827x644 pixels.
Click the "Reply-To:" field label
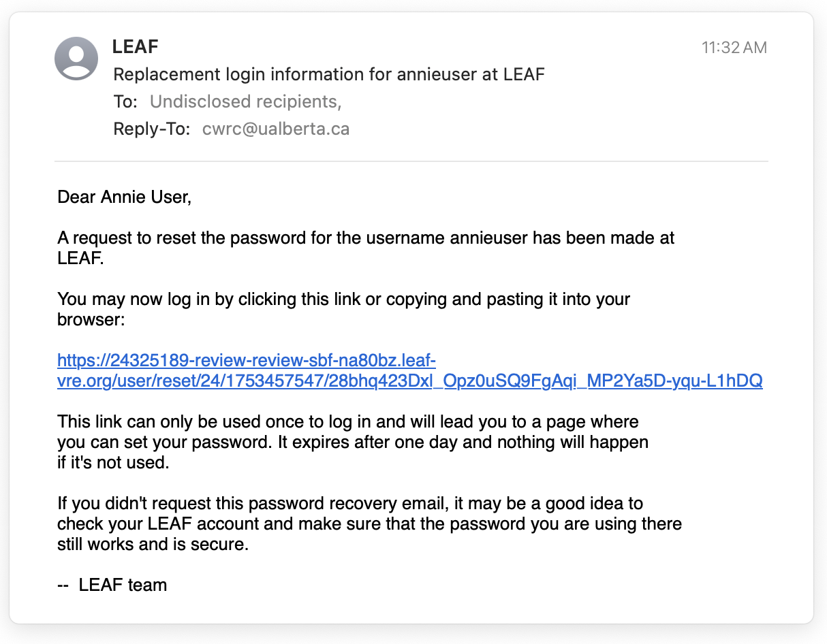pos(151,129)
